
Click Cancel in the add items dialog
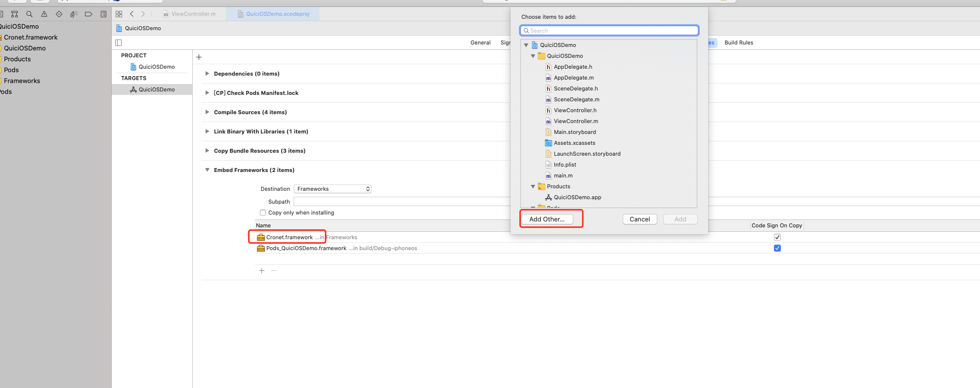(639, 219)
